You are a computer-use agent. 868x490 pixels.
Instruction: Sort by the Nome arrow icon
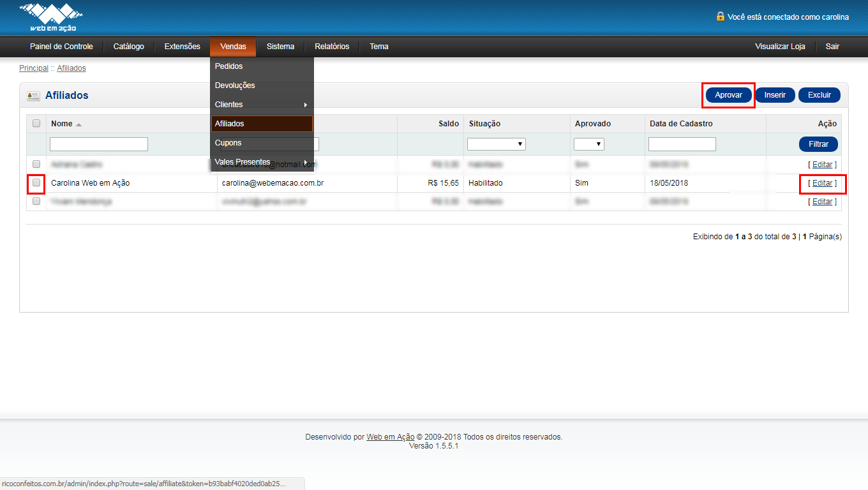coord(79,124)
